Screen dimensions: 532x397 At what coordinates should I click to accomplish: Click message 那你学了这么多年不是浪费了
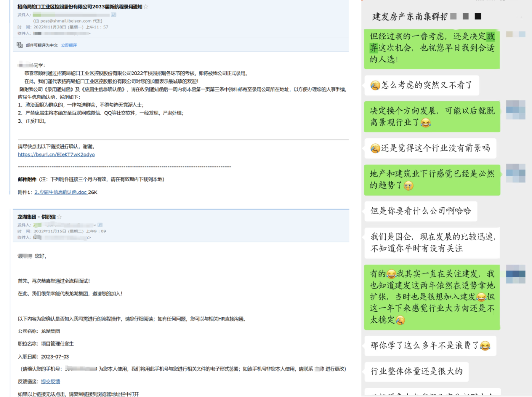(430, 346)
